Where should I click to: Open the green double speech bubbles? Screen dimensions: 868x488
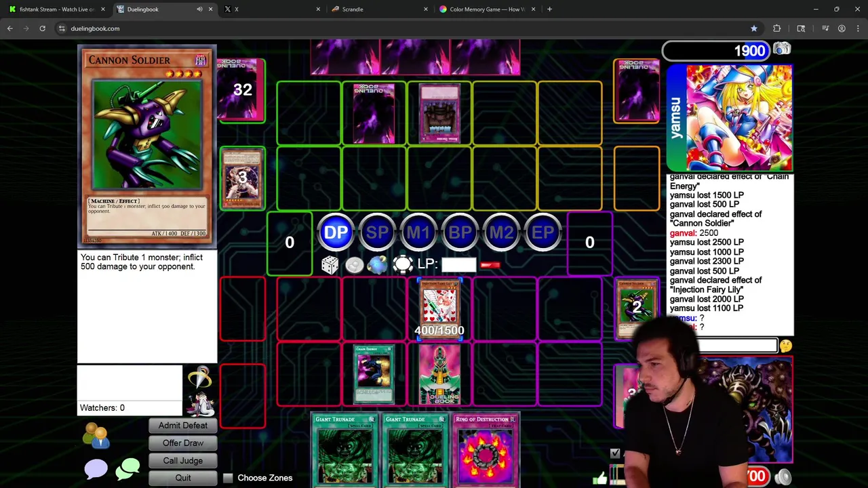(127, 469)
